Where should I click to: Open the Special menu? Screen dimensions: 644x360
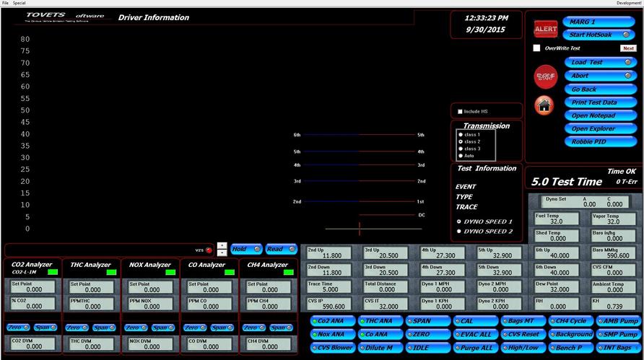point(19,3)
